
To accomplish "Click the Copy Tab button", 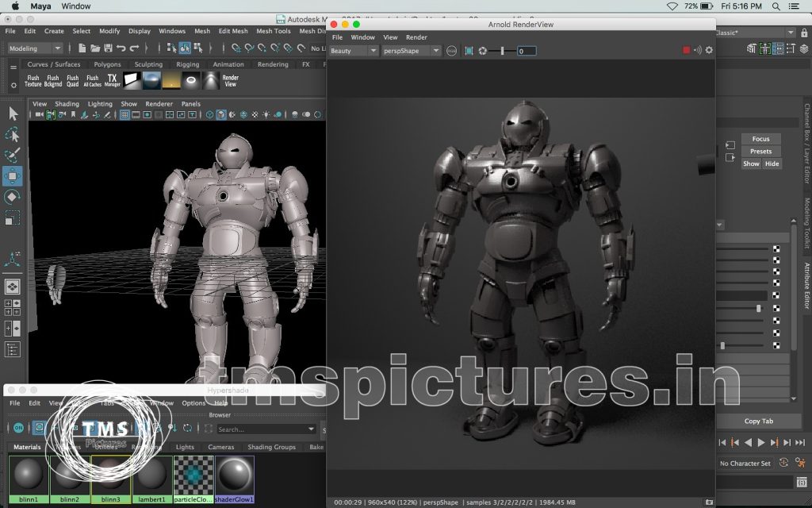I will coord(758,421).
